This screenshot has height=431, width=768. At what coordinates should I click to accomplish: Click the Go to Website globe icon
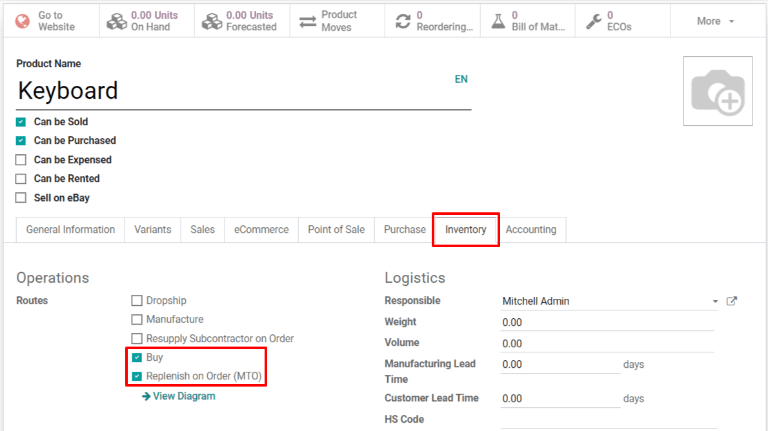pos(22,21)
